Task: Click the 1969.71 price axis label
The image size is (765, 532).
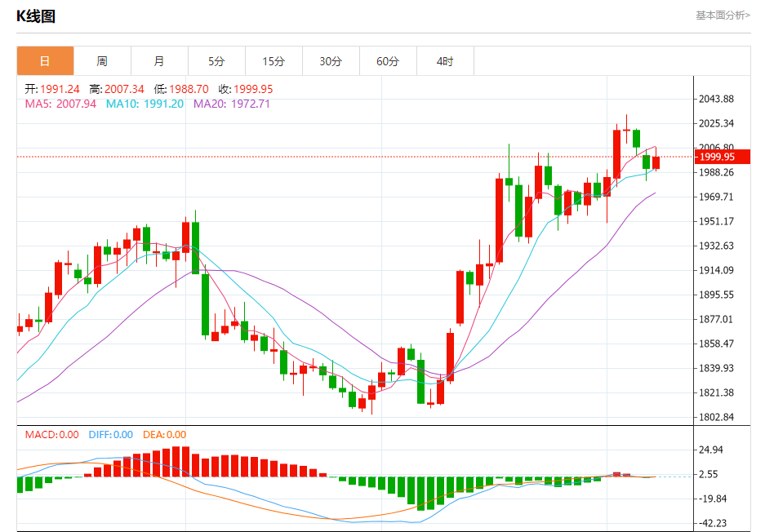Action: pyautogui.click(x=716, y=197)
